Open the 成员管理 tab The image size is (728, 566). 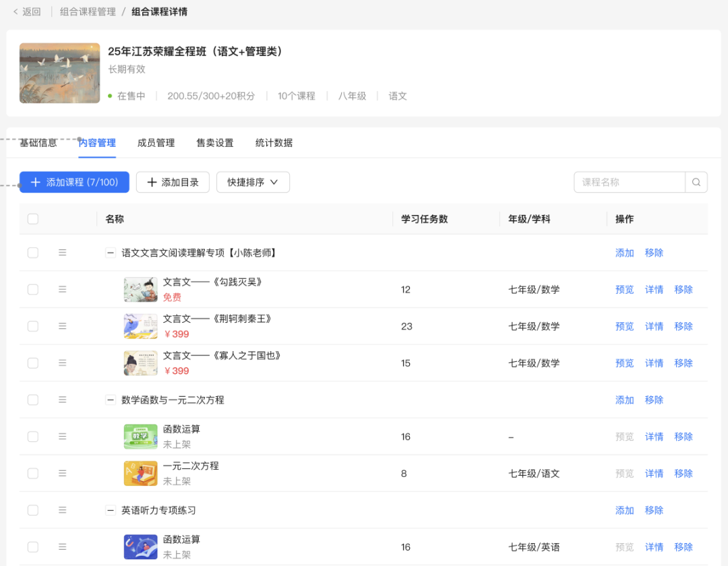[x=156, y=143]
